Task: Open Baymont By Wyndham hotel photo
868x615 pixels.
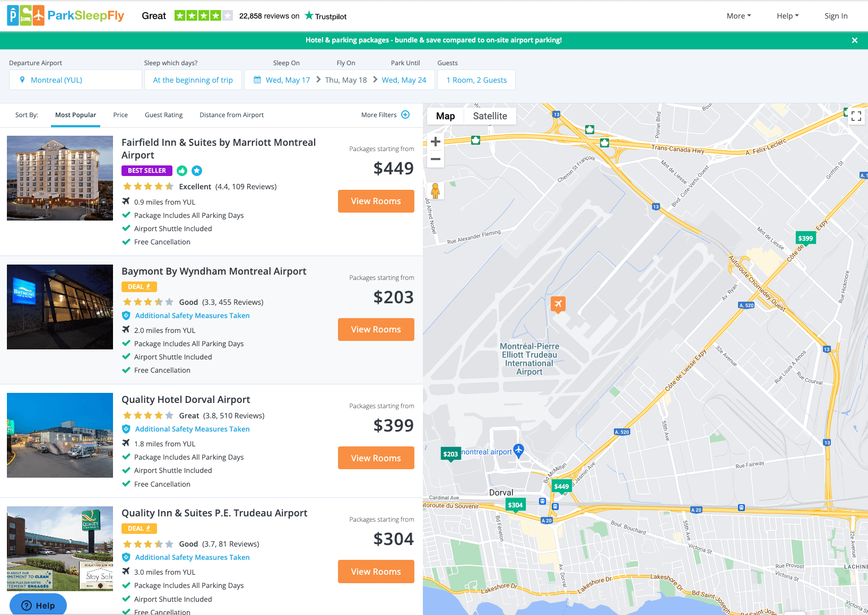Action: click(x=60, y=307)
